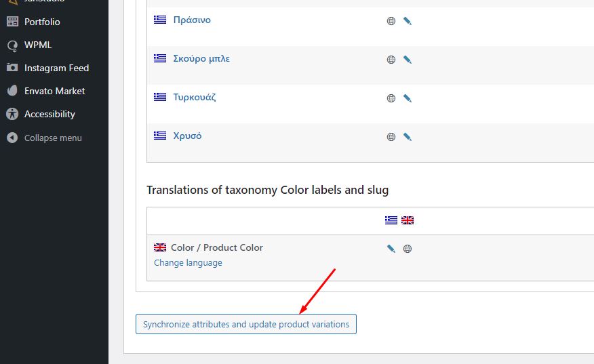Click the globe icon beside Τυρκουάζ
The height and width of the screenshot is (364, 594).
pyautogui.click(x=391, y=98)
